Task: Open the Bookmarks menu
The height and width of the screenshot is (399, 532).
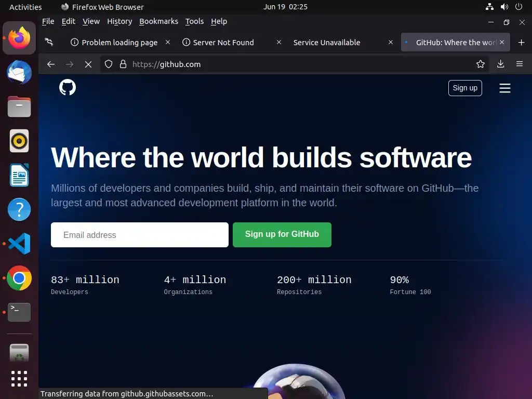Action: point(158,21)
